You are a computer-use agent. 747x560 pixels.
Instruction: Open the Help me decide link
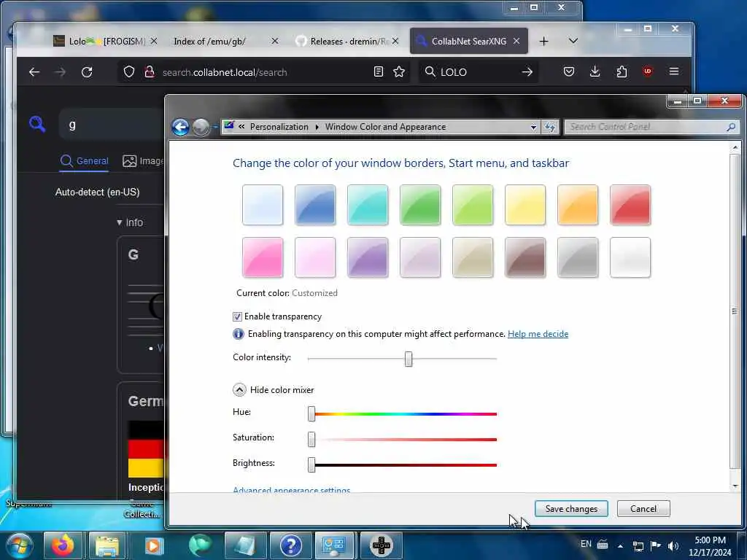(x=538, y=334)
